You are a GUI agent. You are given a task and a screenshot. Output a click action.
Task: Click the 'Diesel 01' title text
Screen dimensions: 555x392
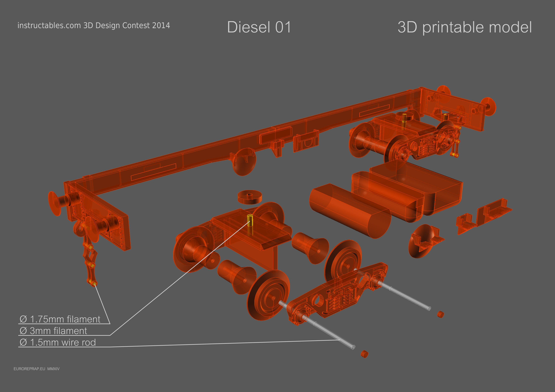point(259,27)
